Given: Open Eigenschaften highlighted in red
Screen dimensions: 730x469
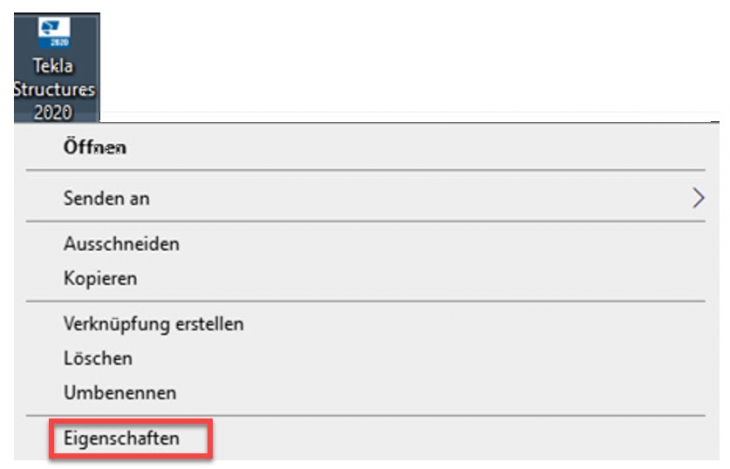Looking at the screenshot, I should [131, 438].
